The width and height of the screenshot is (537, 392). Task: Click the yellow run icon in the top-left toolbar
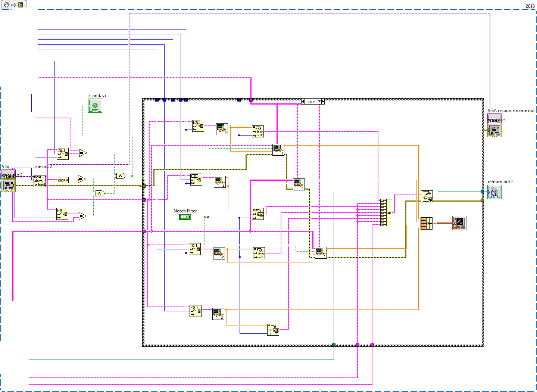coord(20,5)
